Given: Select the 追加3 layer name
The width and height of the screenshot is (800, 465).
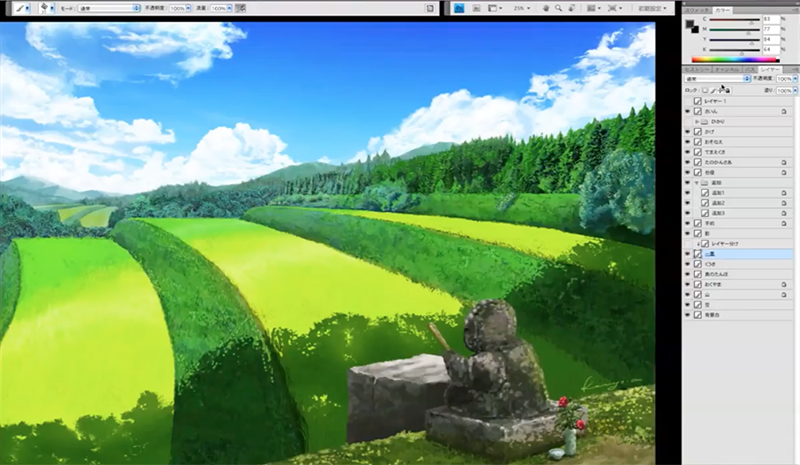Looking at the screenshot, I should (718, 213).
